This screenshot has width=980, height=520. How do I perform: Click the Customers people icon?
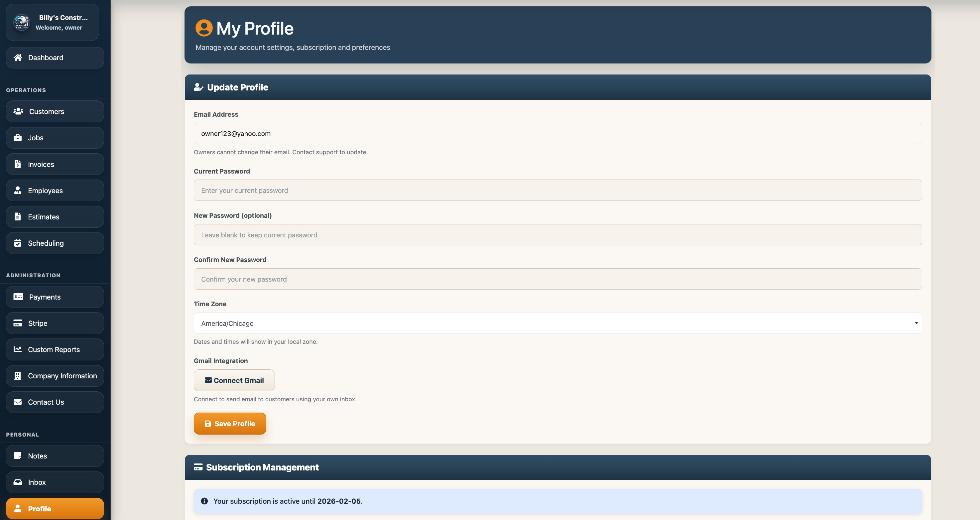tap(18, 111)
